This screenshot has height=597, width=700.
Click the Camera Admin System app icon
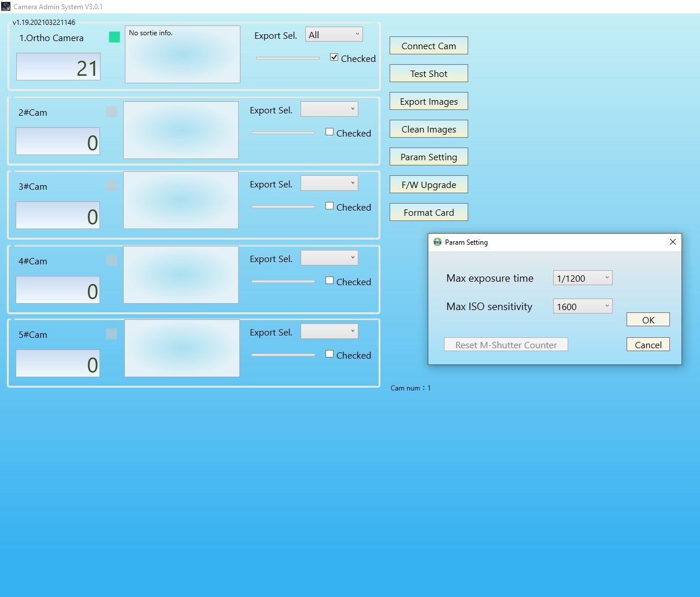coord(6,6)
